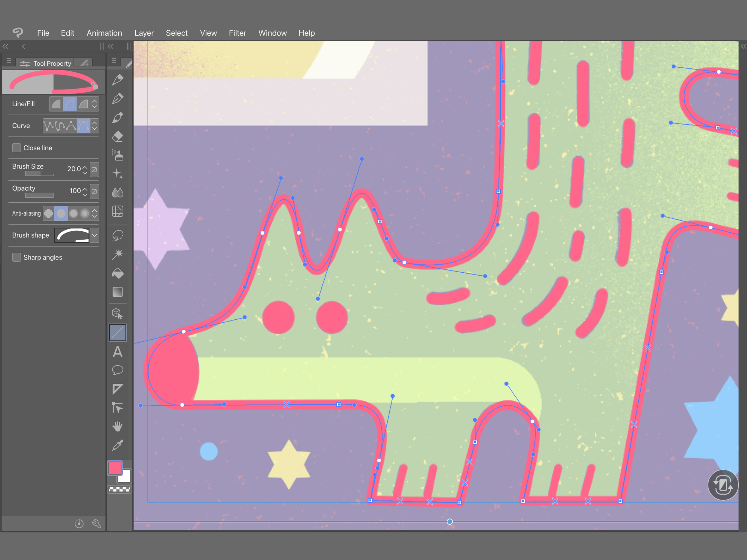Image resolution: width=747 pixels, height=560 pixels.
Task: Select the Balloon tool
Action: tap(118, 370)
